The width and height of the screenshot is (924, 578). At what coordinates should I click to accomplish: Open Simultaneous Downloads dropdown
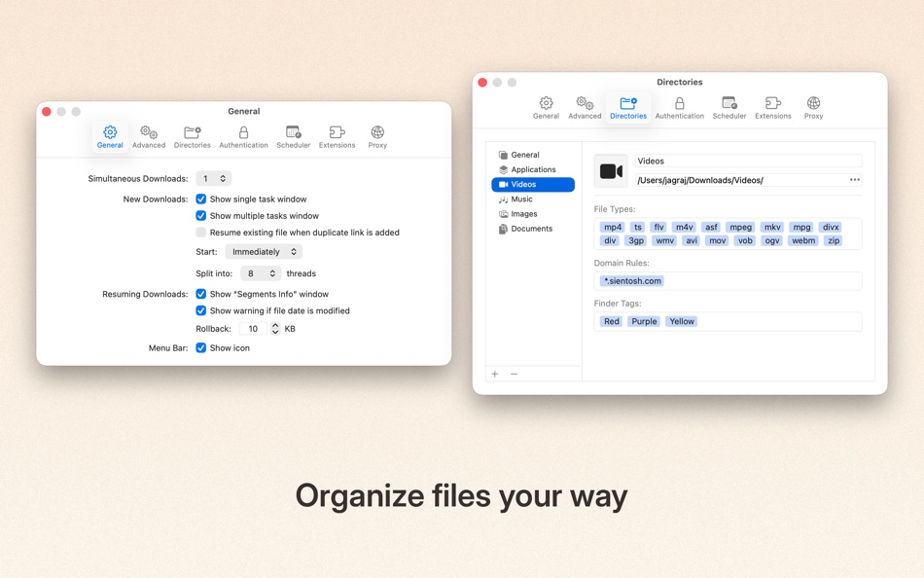pyautogui.click(x=213, y=178)
